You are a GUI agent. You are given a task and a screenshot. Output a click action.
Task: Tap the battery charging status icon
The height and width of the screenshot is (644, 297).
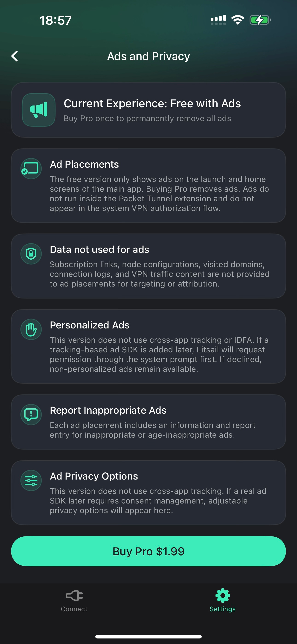pos(260,20)
